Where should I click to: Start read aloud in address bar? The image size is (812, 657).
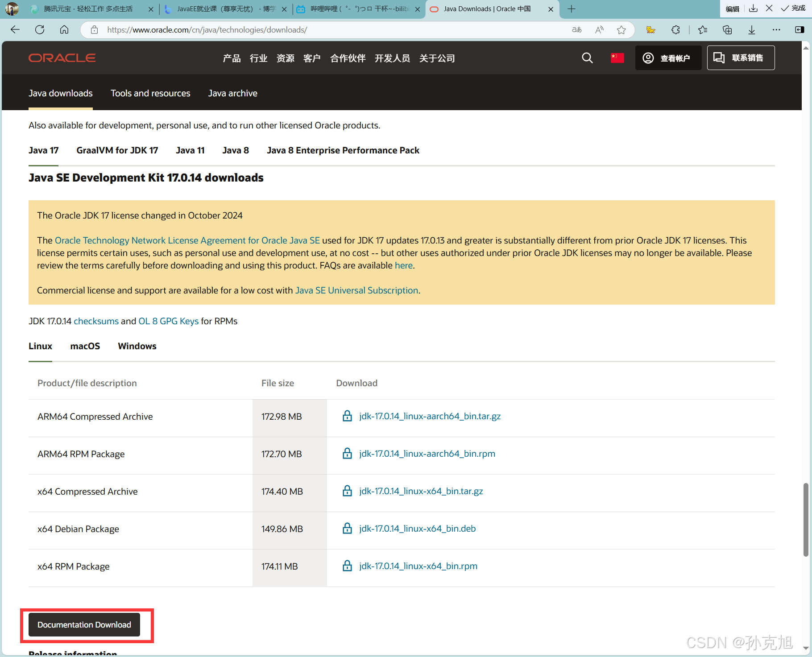point(599,30)
